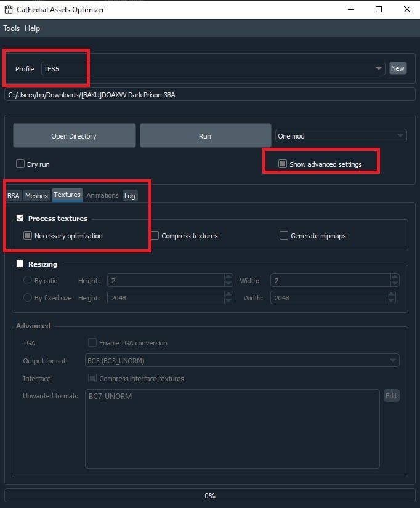This screenshot has width=420, height=508.
Task: Open the Output format BC3 dropdown
Action: [242, 361]
